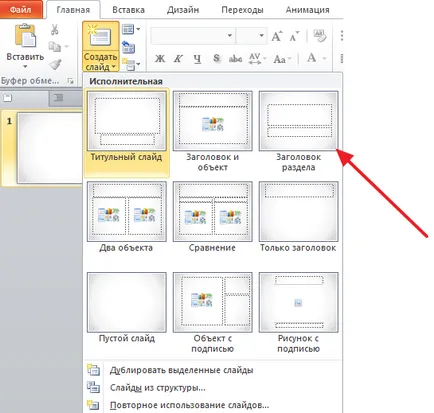
Task: Click Дублировать выделенные слайды
Action: point(181,370)
